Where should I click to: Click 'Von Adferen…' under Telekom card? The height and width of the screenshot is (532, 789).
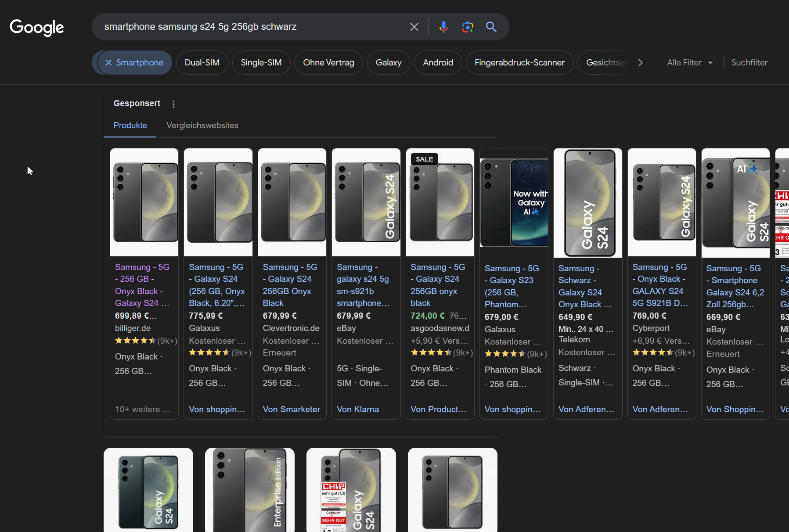tap(586, 409)
